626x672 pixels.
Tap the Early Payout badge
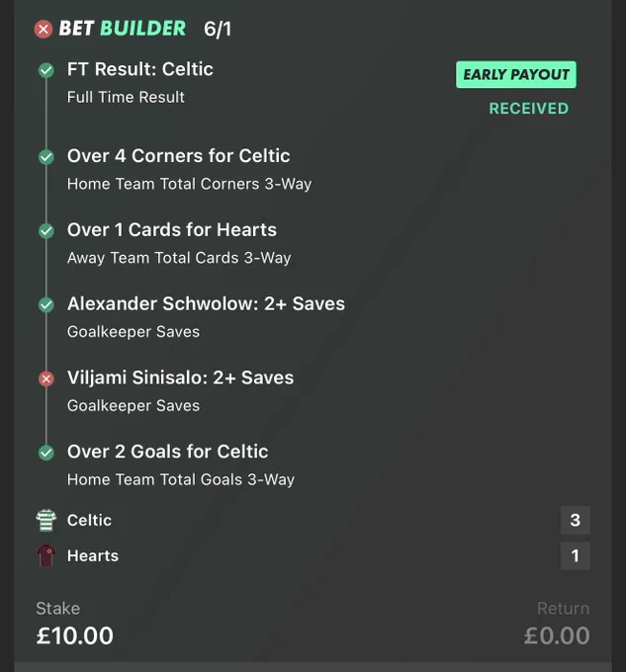tap(516, 74)
